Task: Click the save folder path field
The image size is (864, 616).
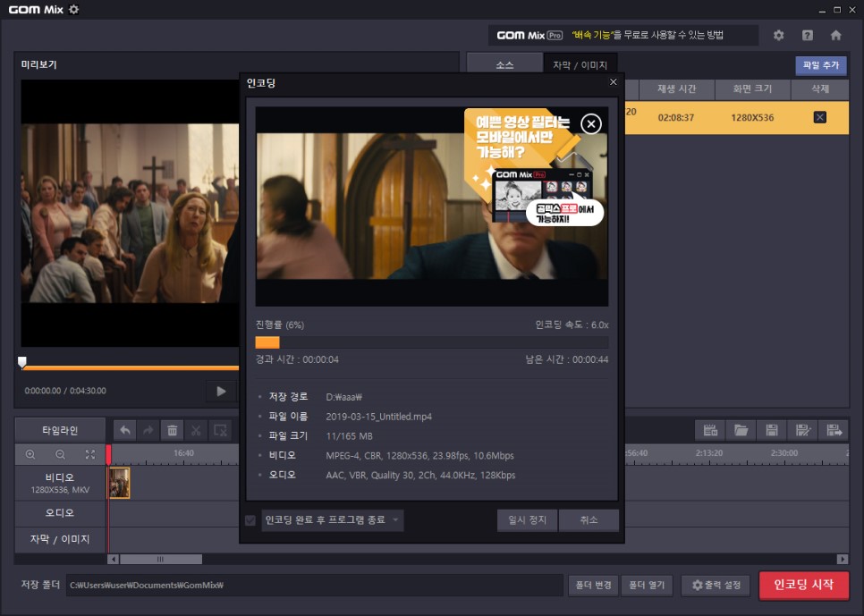Action: point(314,585)
